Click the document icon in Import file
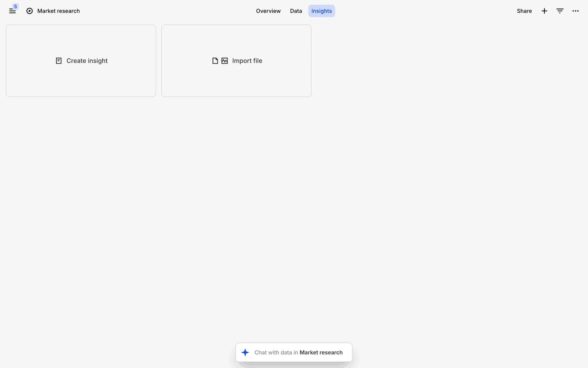Screen dimensions: 588x368 point(215,61)
